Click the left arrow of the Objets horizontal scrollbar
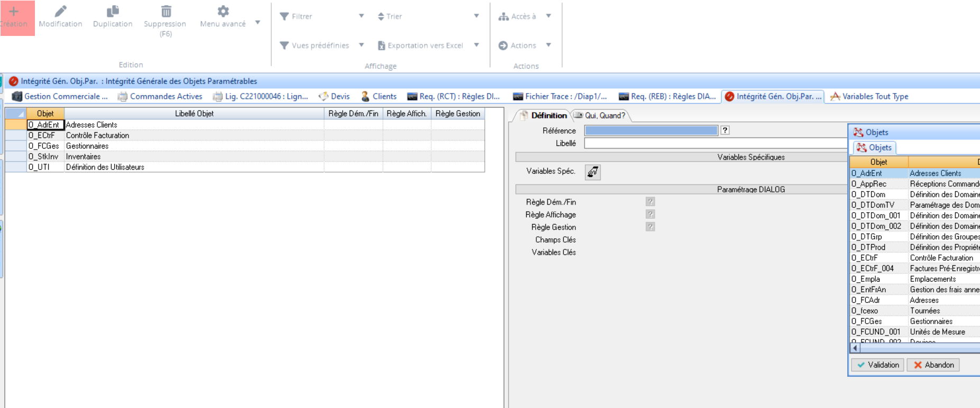This screenshot has width=980, height=408. point(855,348)
